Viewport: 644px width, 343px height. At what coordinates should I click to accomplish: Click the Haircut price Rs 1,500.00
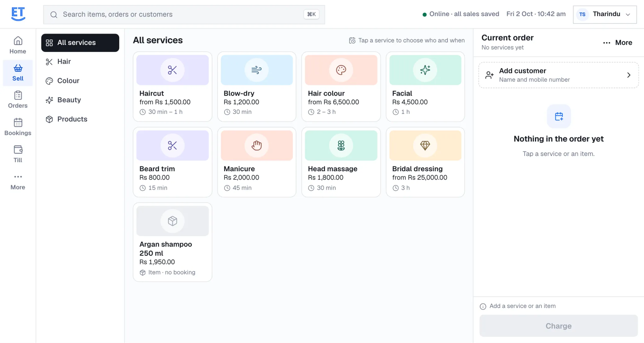pos(165,102)
